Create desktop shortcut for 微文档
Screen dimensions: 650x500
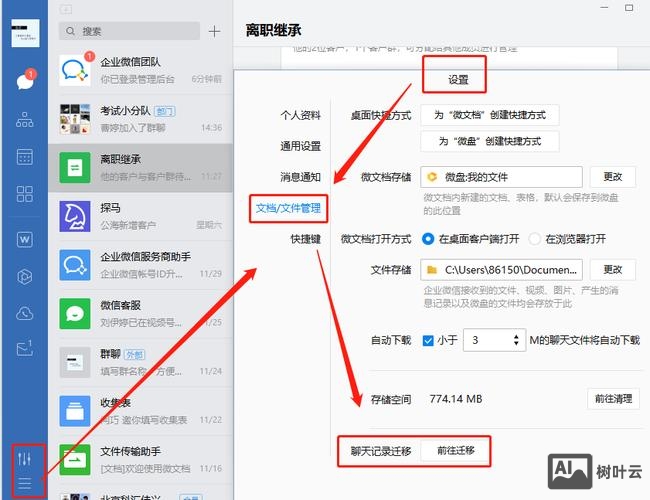pyautogui.click(x=490, y=115)
